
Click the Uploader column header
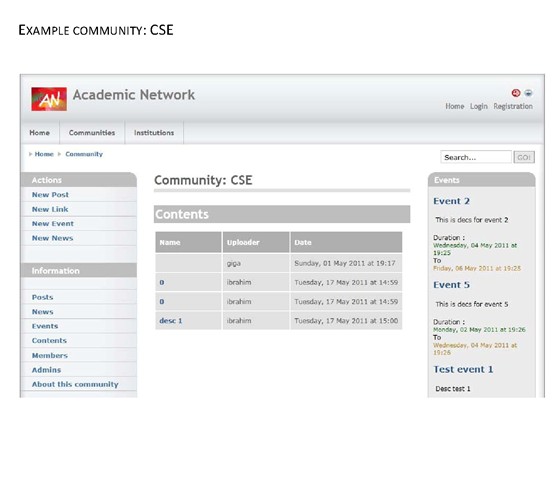coord(256,242)
